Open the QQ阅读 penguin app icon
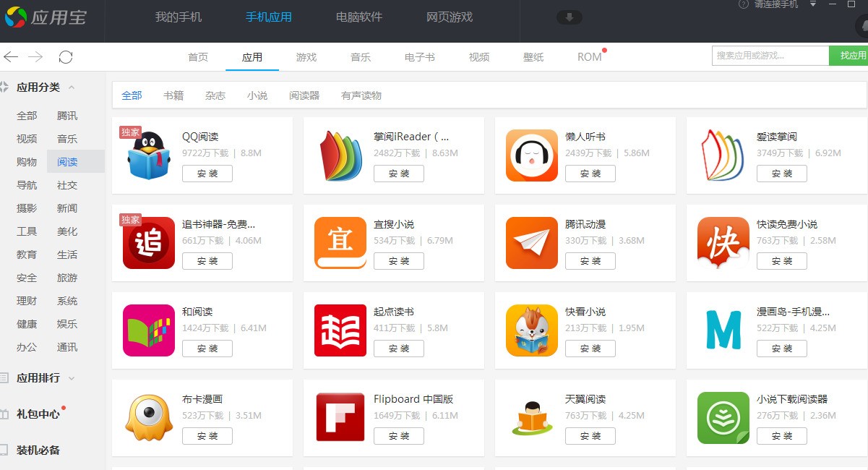This screenshot has width=868, height=470. [x=149, y=155]
